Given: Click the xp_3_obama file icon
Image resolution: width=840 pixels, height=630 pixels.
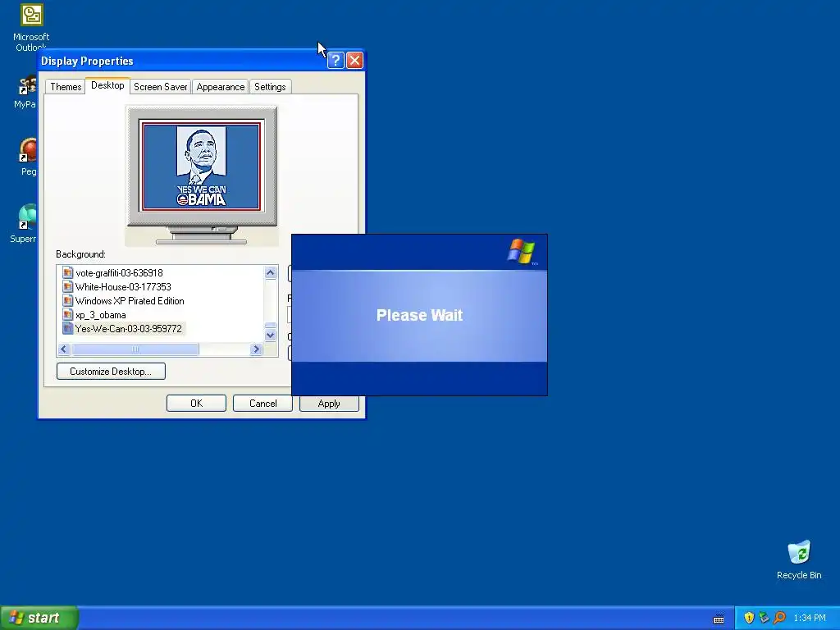Looking at the screenshot, I should pyautogui.click(x=67, y=314).
